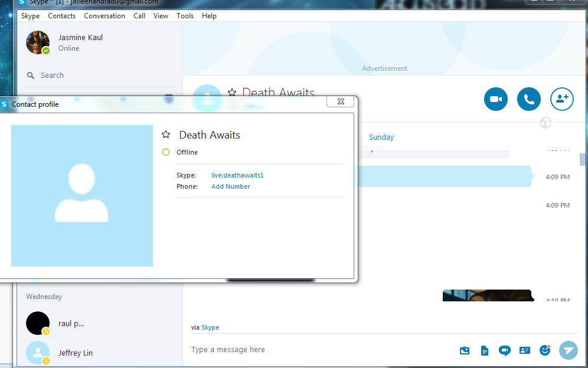Add people to this conversation
The height and width of the screenshot is (368, 588).
point(562,99)
